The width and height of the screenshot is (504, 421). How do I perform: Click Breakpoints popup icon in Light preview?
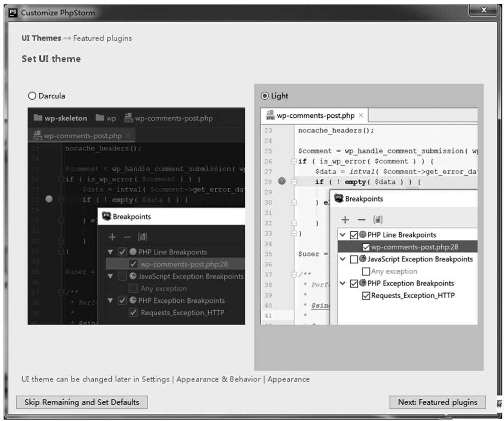coord(339,198)
